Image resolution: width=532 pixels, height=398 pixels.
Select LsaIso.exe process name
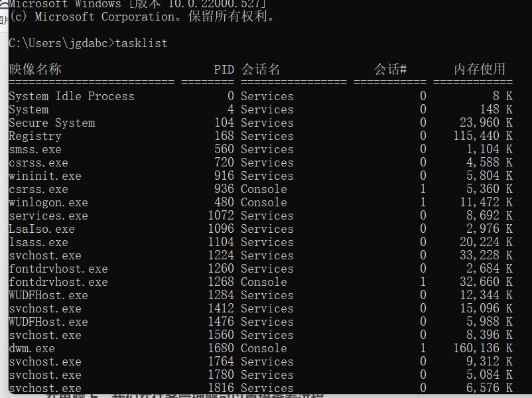click(x=42, y=229)
